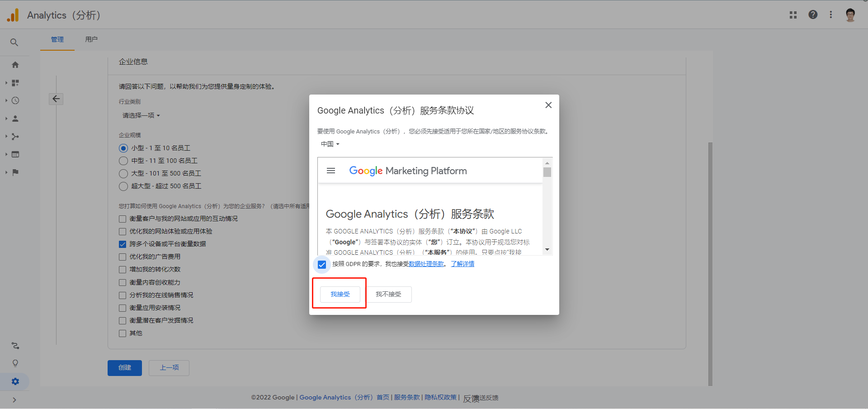868x409 pixels.
Task: Select medium 11 to 100 employees radio
Action: pyautogui.click(x=123, y=161)
